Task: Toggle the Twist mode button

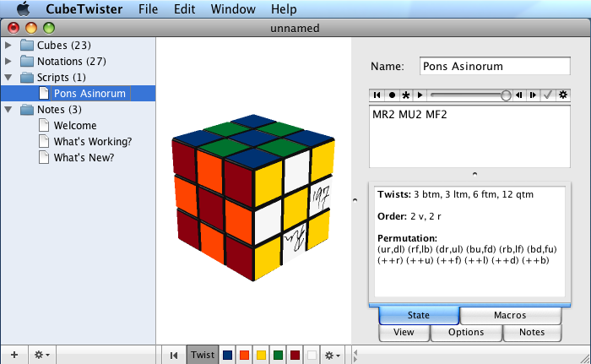Action: 203,355
